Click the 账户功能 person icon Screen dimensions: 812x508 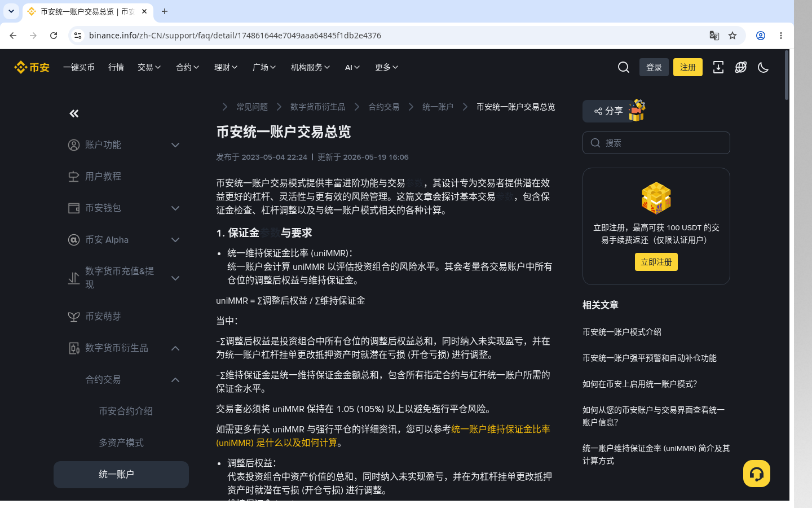tap(74, 145)
